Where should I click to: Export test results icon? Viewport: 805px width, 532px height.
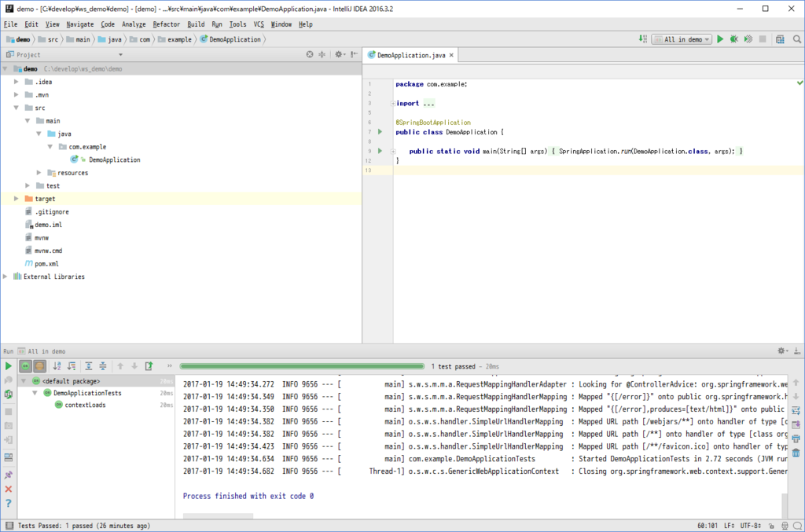pos(149,366)
